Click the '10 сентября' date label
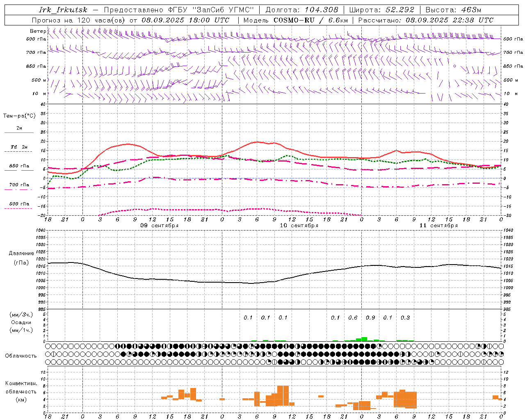This screenshot has width=525, height=420. pos(299,226)
